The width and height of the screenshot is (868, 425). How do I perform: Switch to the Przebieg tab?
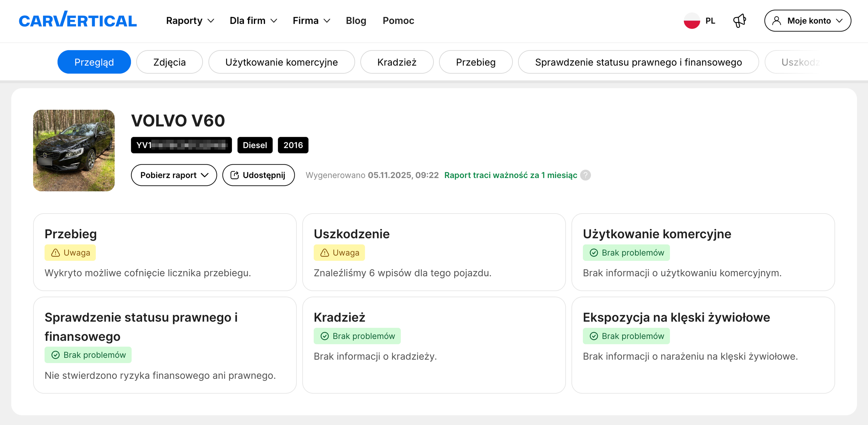[476, 62]
